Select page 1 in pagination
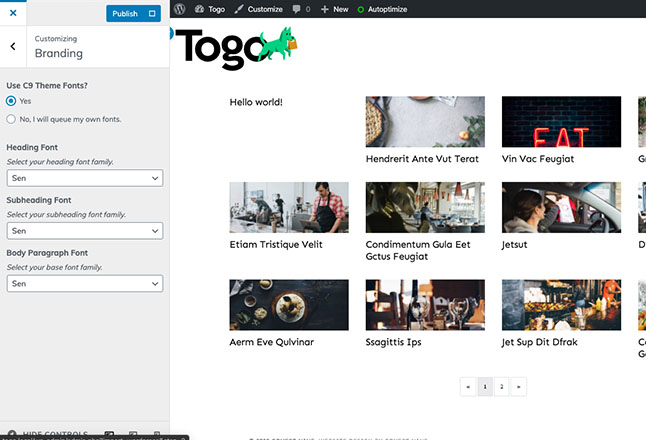Image resolution: width=646 pixels, height=440 pixels. [485, 387]
